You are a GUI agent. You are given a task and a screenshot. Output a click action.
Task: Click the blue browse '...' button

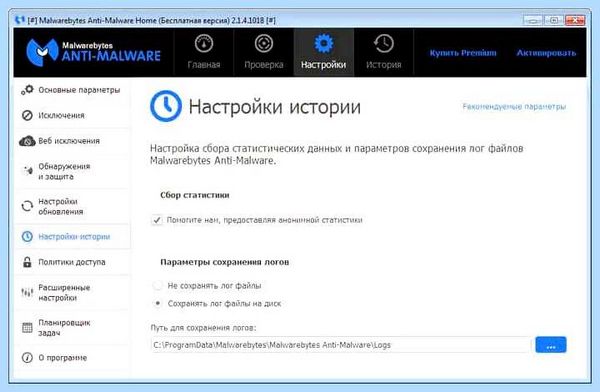551,345
